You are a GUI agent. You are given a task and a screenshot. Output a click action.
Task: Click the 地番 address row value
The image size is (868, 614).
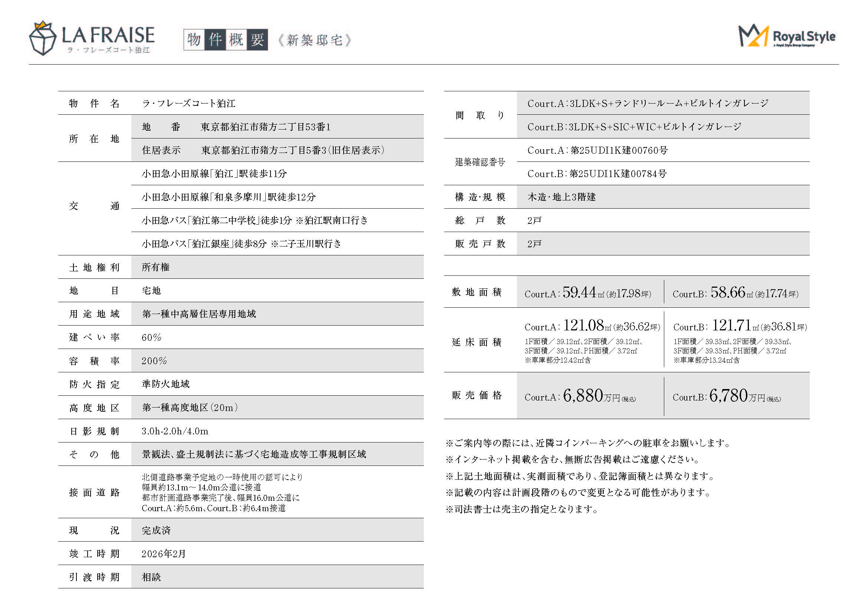click(265, 127)
